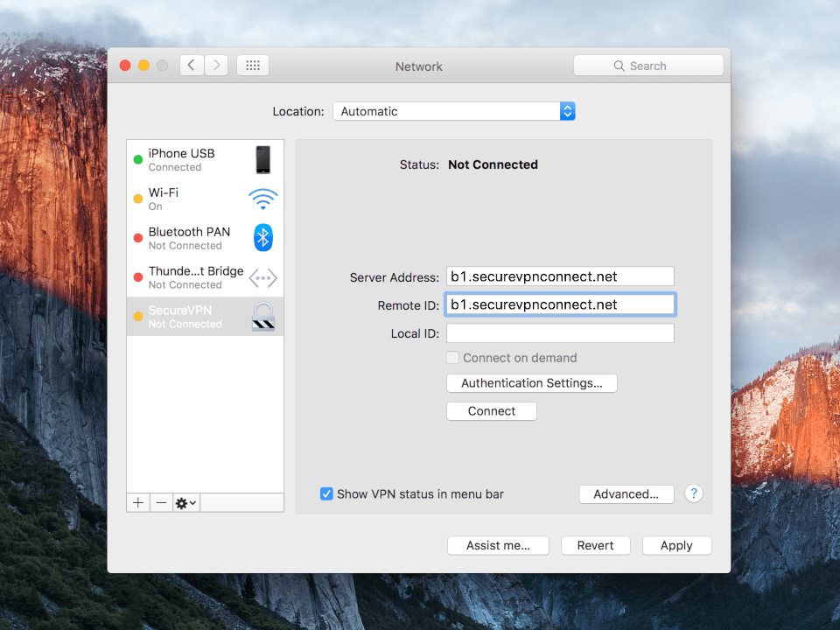Open Authentication Settings
840x630 pixels.
click(531, 383)
